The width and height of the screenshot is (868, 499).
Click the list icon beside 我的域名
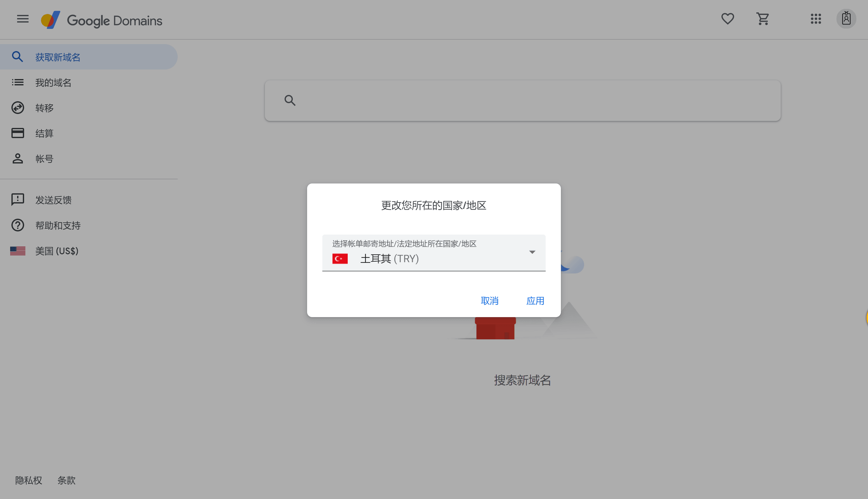coord(17,82)
